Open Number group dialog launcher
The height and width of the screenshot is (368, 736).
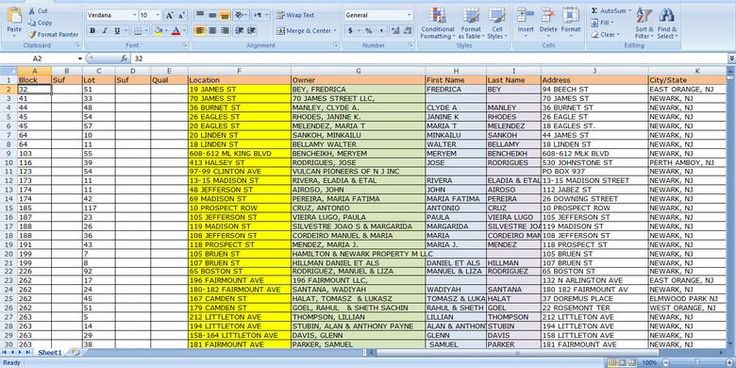(x=411, y=46)
